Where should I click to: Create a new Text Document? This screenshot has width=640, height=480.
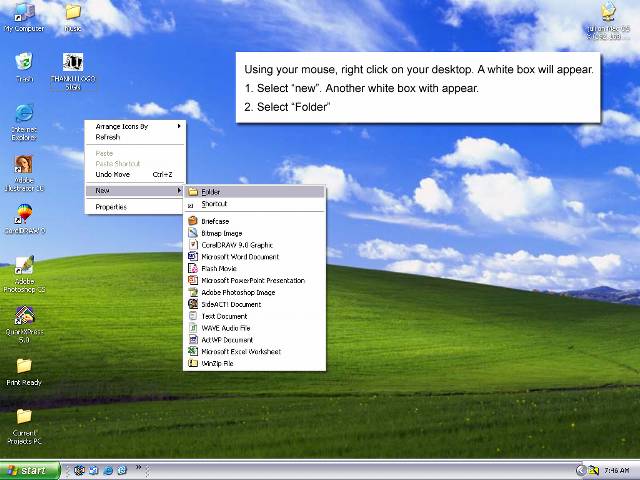pyautogui.click(x=255, y=316)
